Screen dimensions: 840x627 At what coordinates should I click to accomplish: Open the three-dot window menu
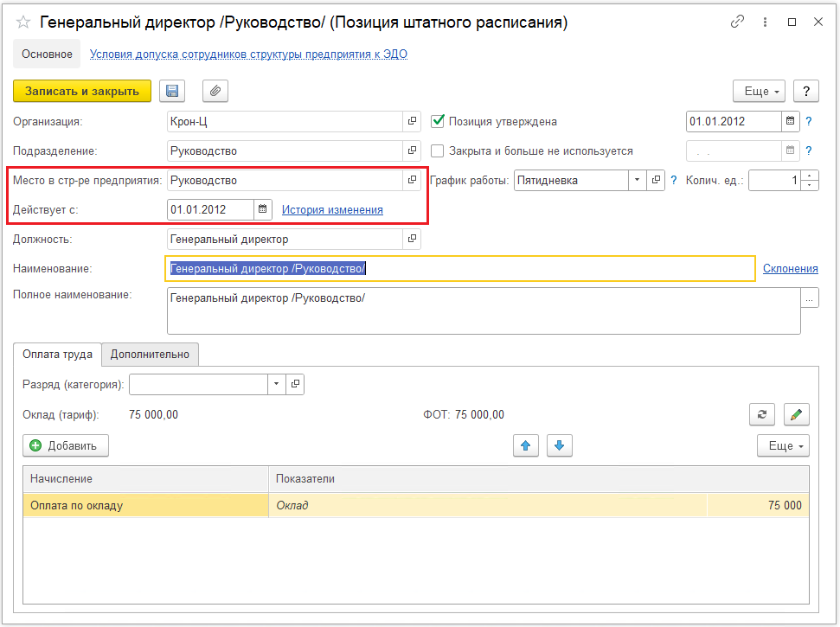[x=765, y=22]
